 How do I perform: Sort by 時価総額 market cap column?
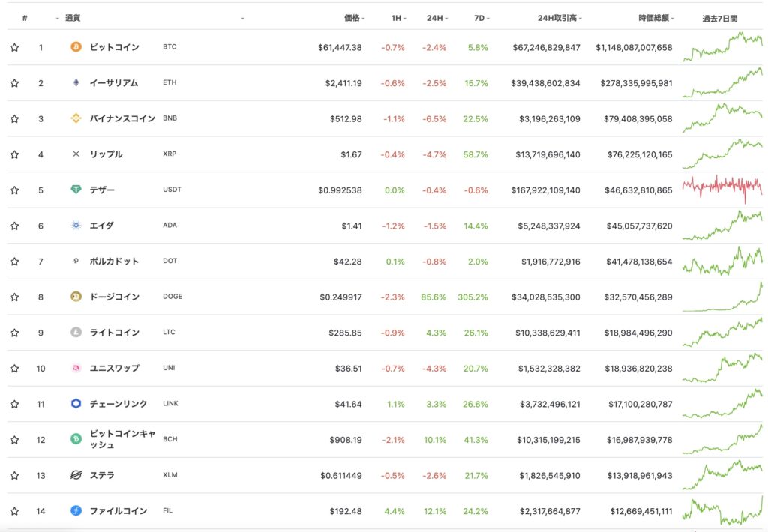[x=655, y=18]
